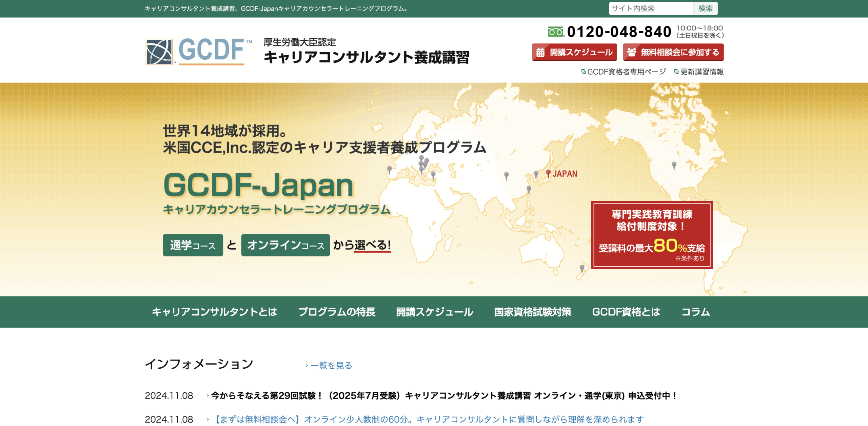Go to the コラム navigation item
The image size is (868, 426).
click(x=695, y=312)
